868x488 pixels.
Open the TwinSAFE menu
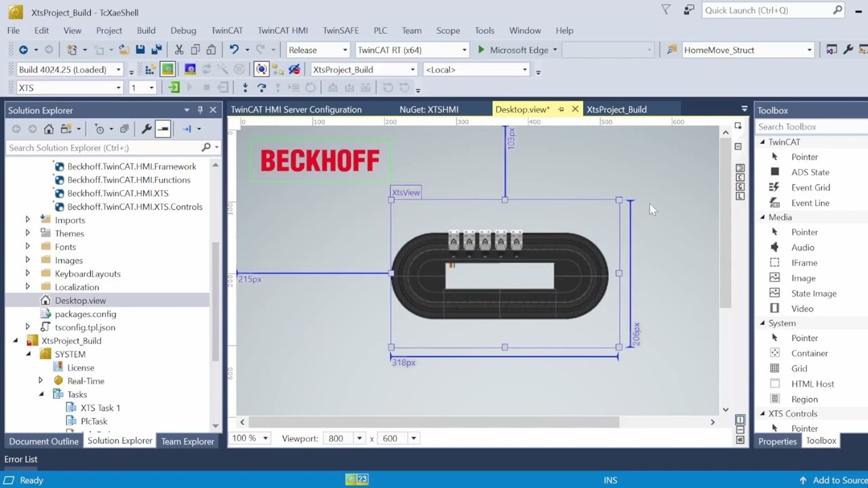(341, 30)
